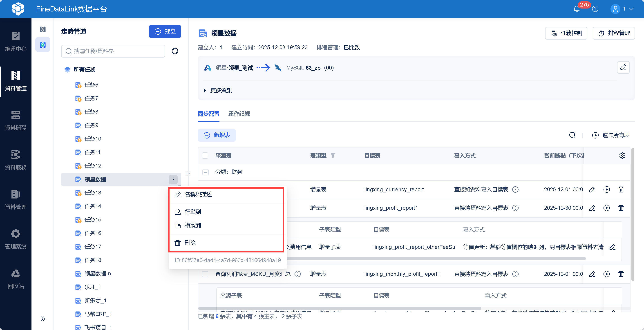Refresh the task list

[175, 51]
